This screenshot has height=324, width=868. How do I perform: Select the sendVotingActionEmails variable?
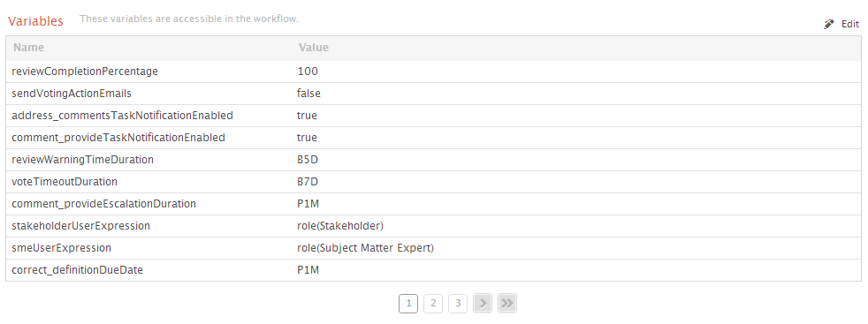(x=72, y=94)
